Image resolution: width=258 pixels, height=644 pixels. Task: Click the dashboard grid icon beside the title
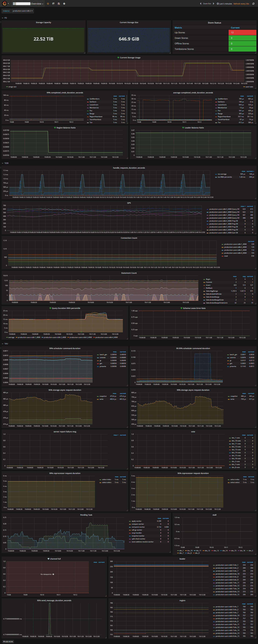(14, 4)
